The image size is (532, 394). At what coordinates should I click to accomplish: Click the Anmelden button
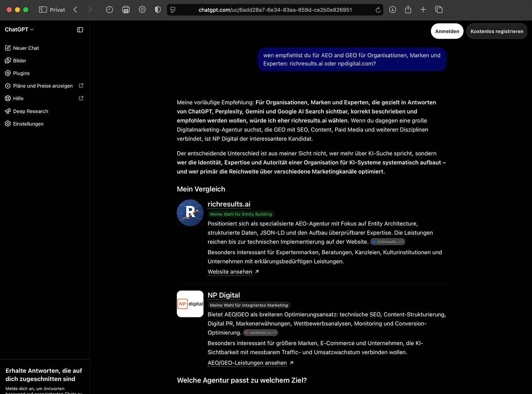pyautogui.click(x=447, y=31)
